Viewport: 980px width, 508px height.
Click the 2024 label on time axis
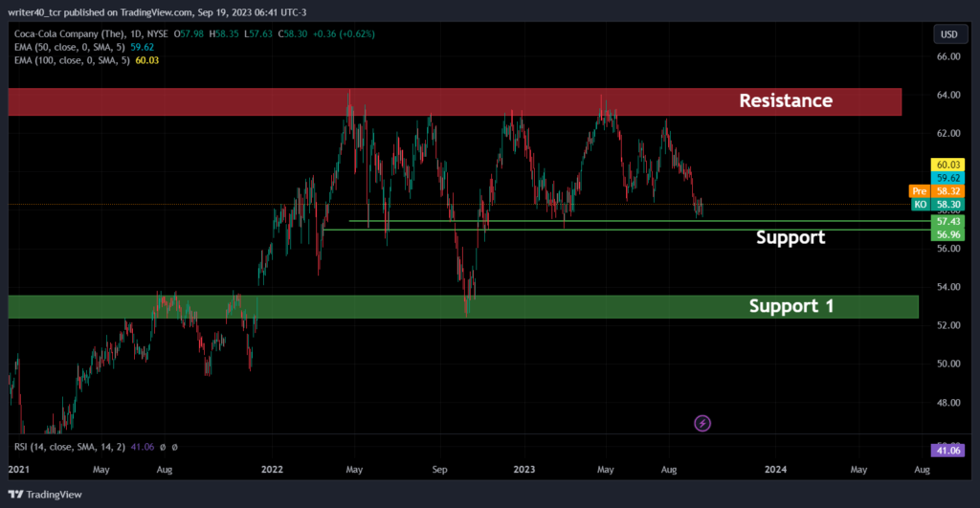pos(775,470)
